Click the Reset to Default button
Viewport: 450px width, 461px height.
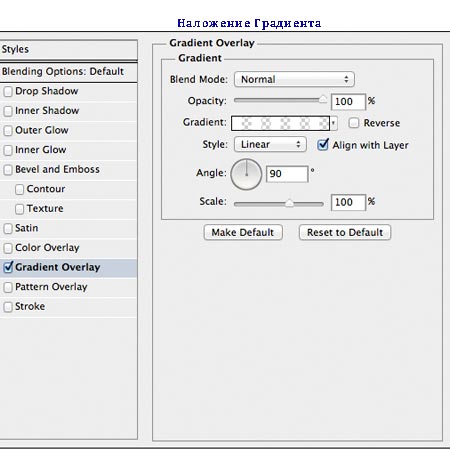click(x=345, y=232)
